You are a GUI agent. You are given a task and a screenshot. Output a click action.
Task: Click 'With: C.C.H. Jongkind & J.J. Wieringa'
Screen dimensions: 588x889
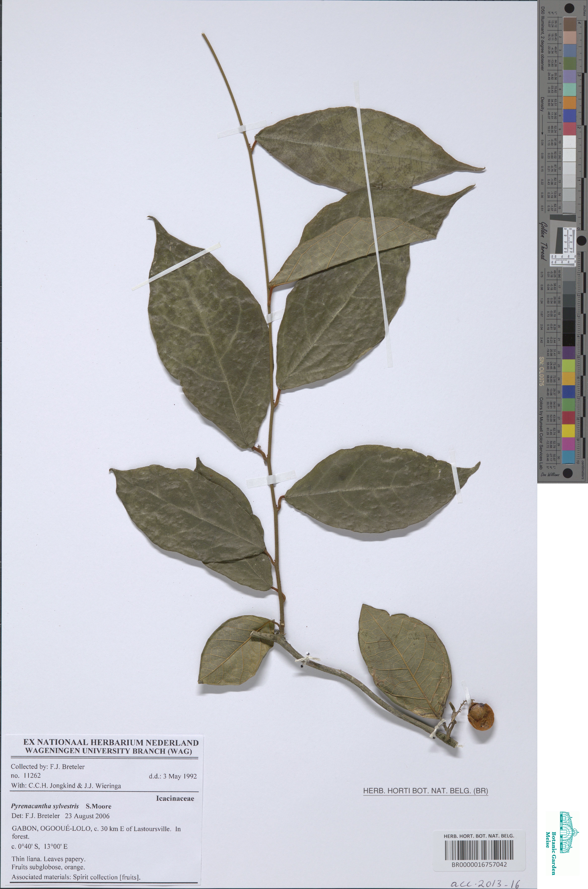click(66, 786)
